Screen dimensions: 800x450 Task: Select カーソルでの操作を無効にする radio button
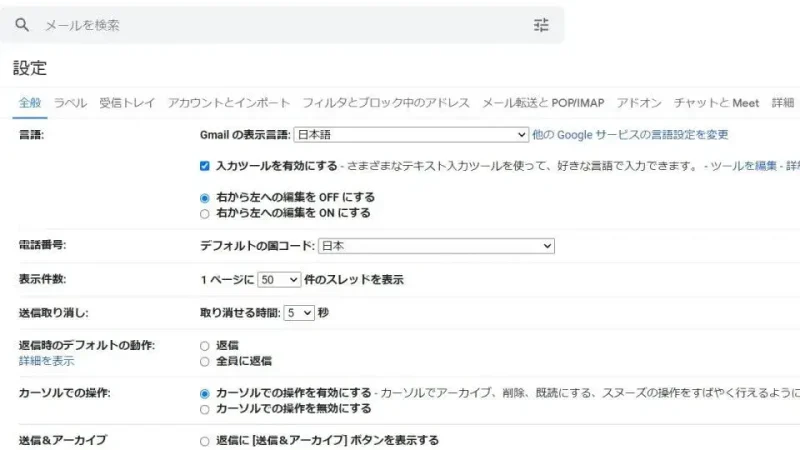tap(205, 408)
